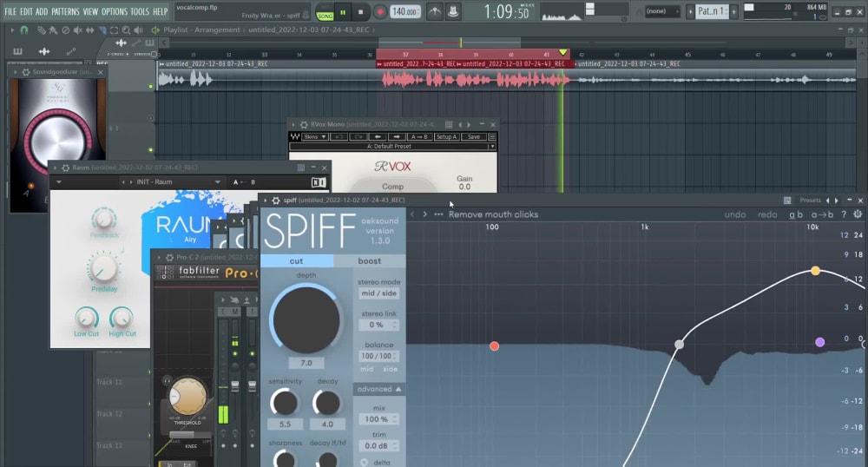This screenshot has height=467, width=868.
Task: Enable the playlist magnet snap icon
Action: 23,30
